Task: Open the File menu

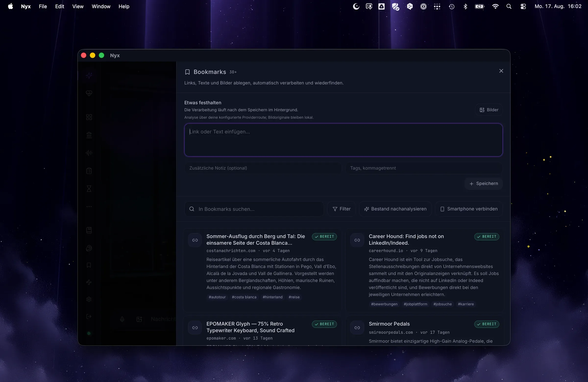Action: pos(43,6)
